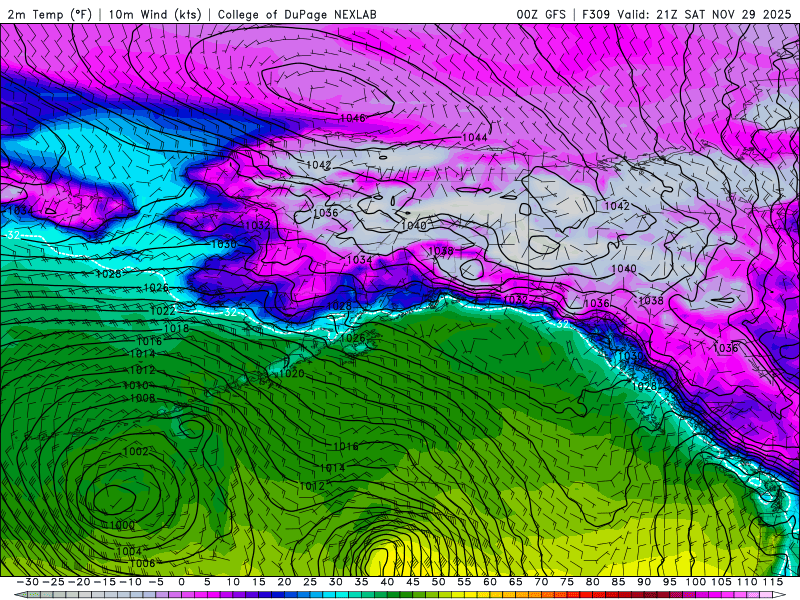This screenshot has height=600, width=800.
Task: Click the 'Valid: 21Z SAT NOV 29 2025' text
Action: (704, 14)
